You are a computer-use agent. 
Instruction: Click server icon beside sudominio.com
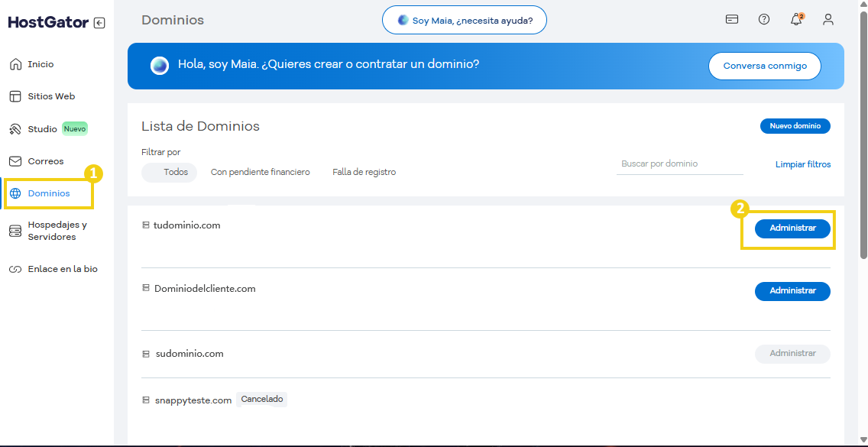pos(146,353)
